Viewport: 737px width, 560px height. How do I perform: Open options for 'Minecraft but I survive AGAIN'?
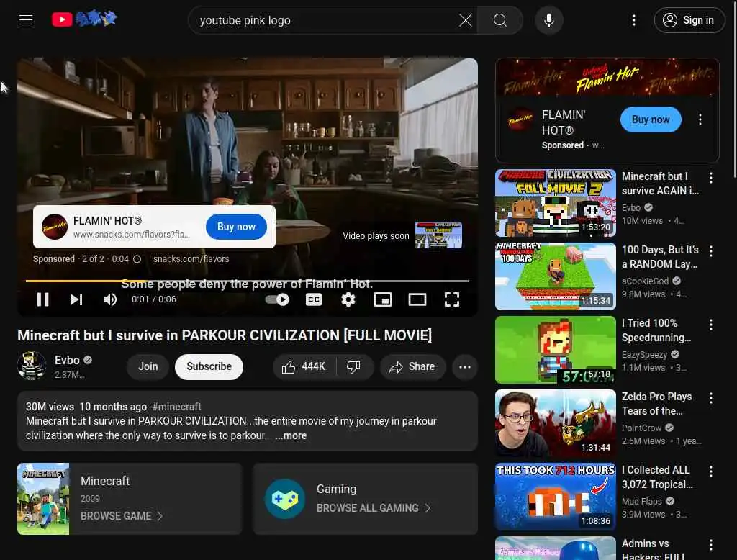point(710,178)
